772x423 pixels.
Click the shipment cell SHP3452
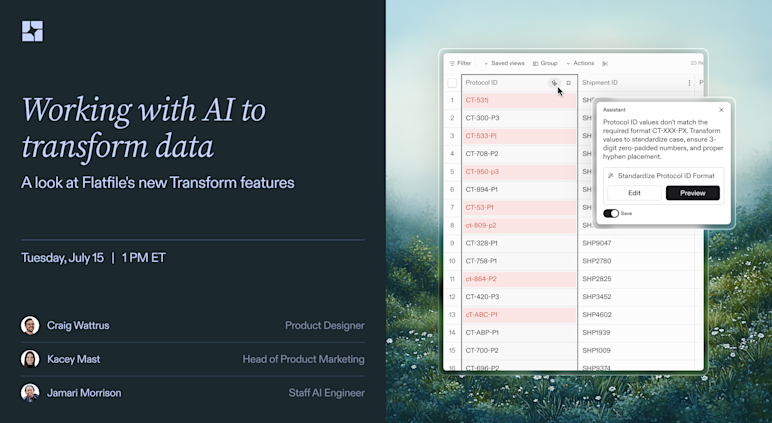pyautogui.click(x=636, y=296)
